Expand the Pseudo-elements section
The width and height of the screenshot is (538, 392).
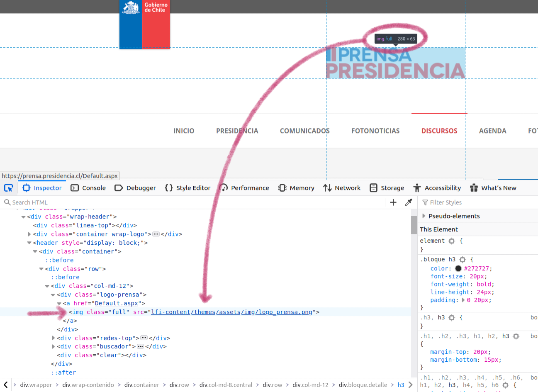coord(424,216)
